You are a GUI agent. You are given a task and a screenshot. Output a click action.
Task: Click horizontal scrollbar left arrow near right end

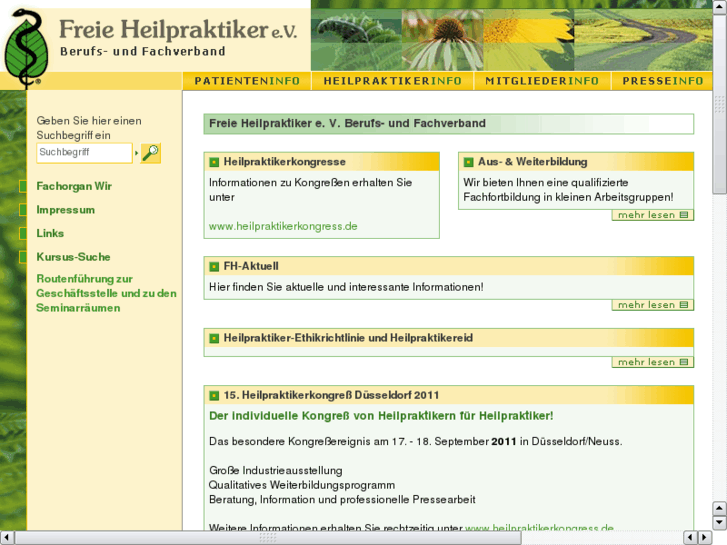tap(690, 538)
